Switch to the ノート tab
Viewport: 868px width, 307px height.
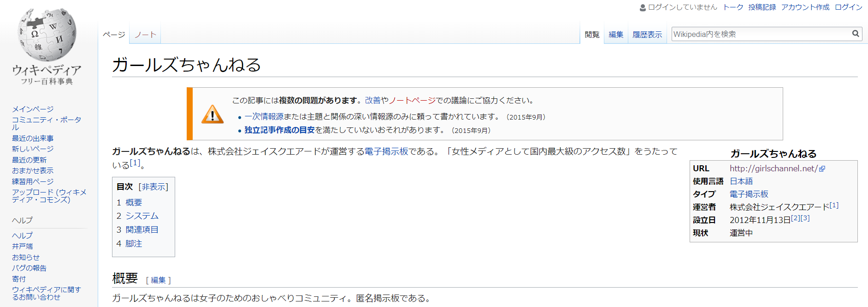coord(145,35)
